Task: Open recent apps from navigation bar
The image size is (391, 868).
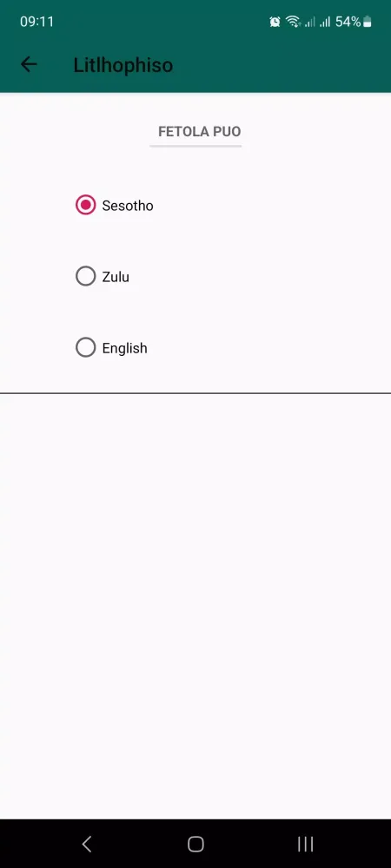Action: [x=305, y=844]
